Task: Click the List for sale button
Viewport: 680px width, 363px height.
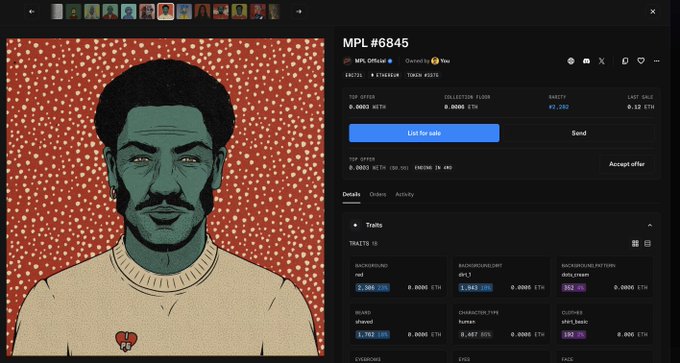Action: [x=424, y=133]
